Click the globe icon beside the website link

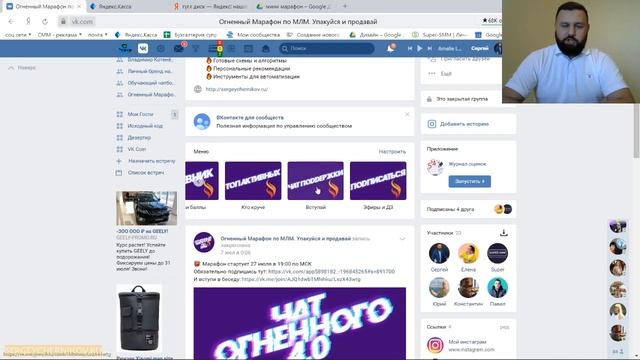point(198,89)
